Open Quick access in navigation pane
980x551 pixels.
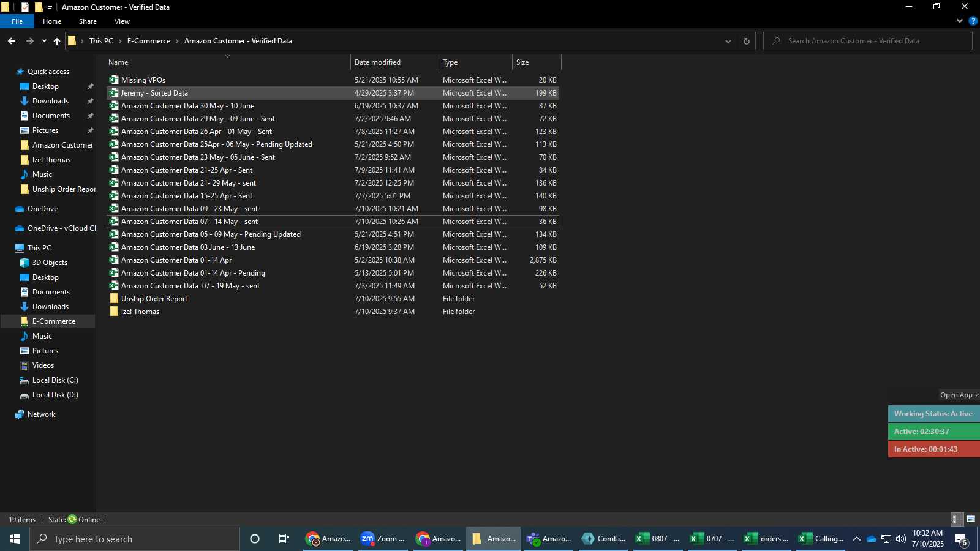(48, 72)
